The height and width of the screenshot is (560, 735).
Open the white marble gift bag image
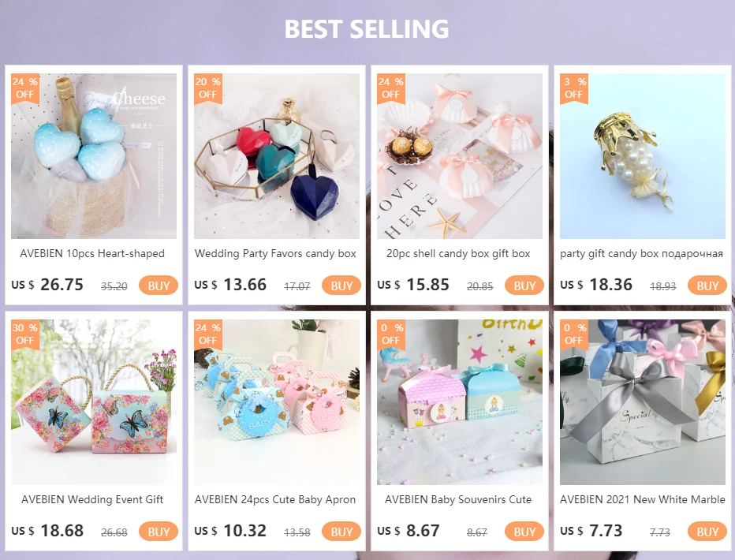(642, 402)
